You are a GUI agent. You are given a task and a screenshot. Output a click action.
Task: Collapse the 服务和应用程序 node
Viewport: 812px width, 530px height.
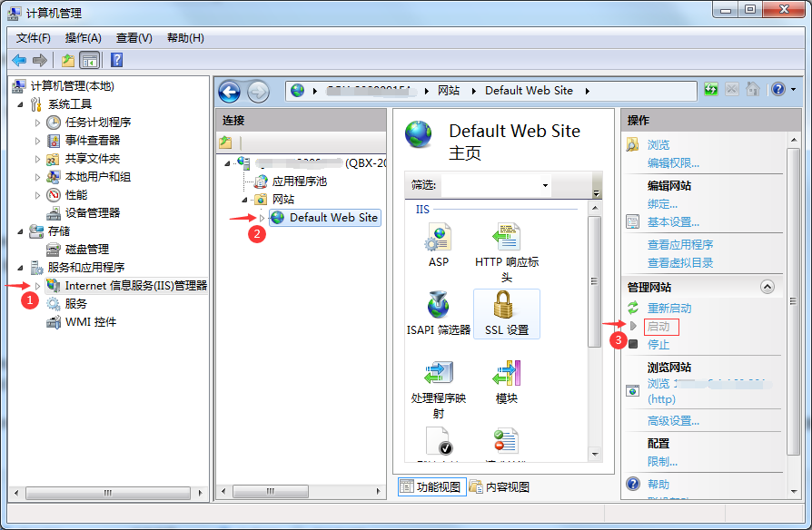coord(20,268)
